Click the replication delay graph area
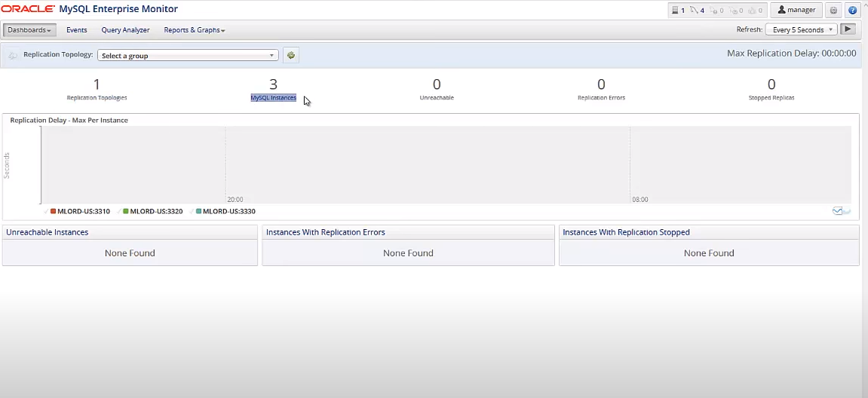 (446, 165)
